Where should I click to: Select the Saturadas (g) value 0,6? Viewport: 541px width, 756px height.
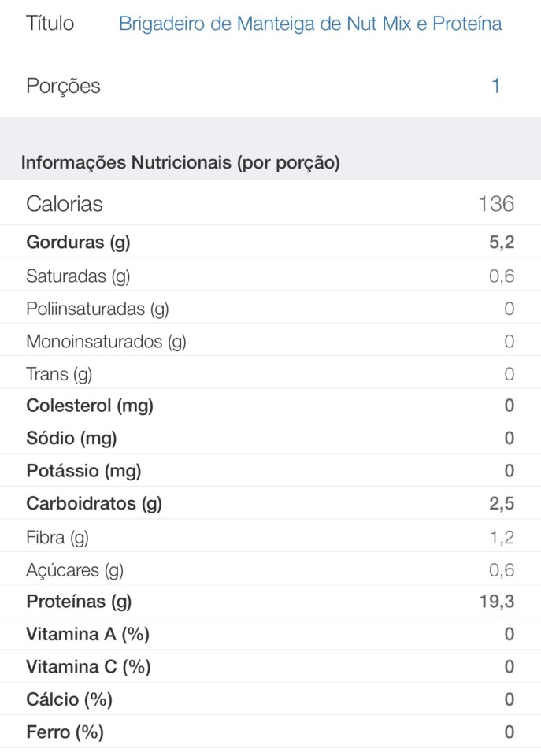pos(502,276)
